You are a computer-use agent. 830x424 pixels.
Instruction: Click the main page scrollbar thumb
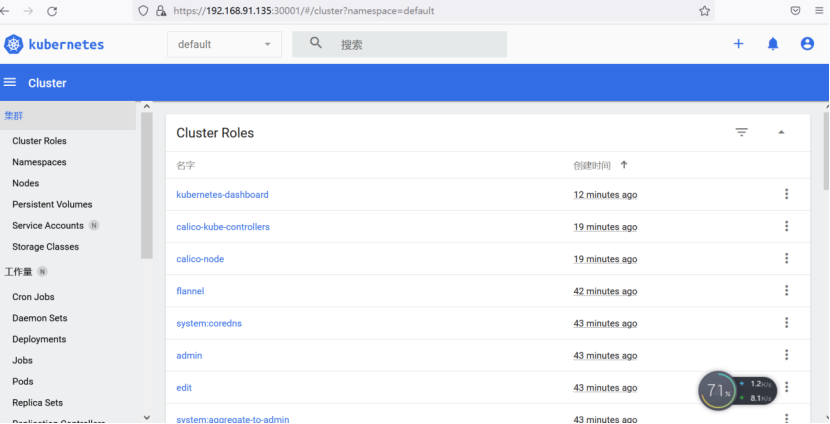826,151
